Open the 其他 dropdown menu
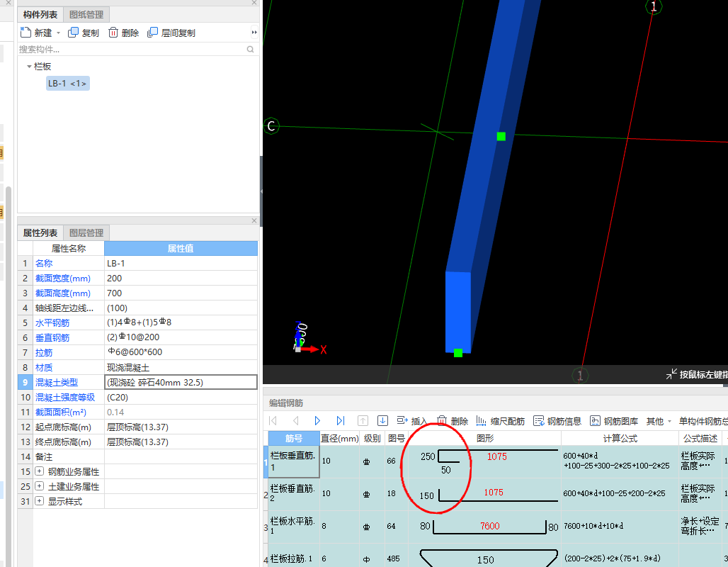The image size is (728, 567). (x=659, y=421)
